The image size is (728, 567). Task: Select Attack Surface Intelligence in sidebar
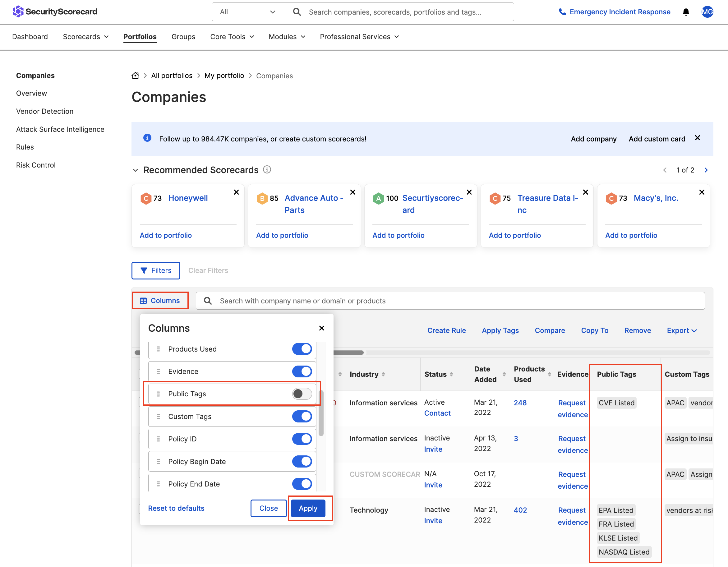pos(60,129)
